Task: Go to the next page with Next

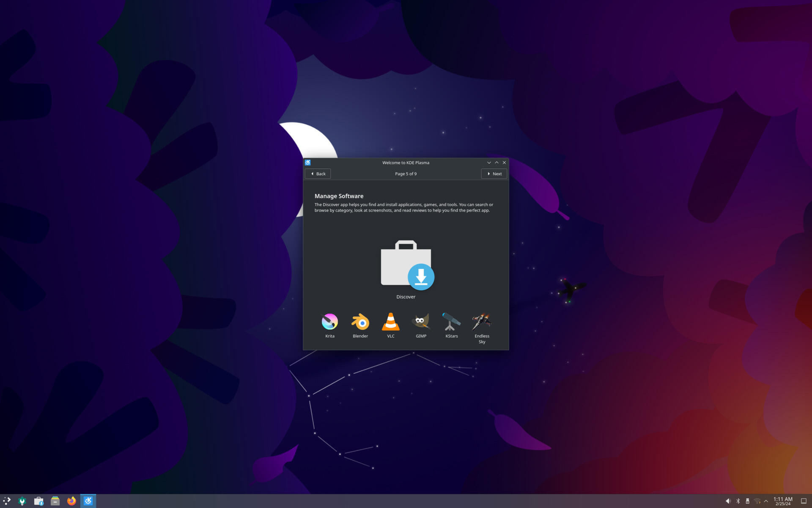Action: (x=494, y=174)
